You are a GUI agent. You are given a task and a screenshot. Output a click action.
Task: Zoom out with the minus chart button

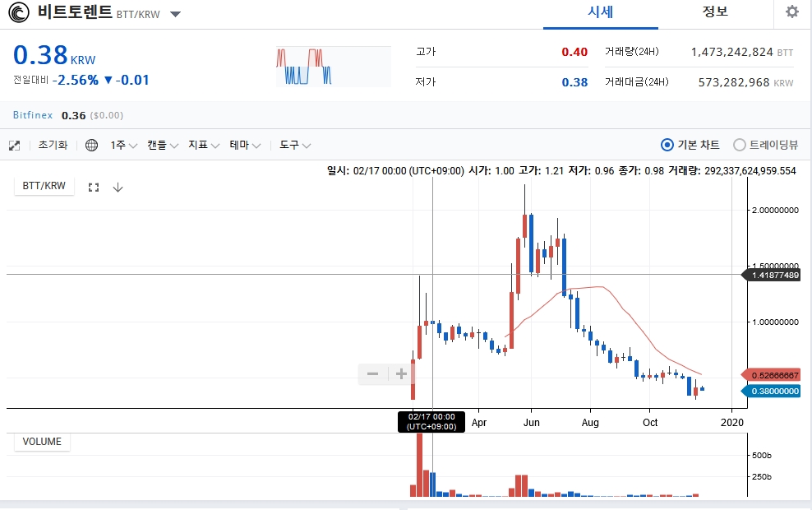pos(373,373)
